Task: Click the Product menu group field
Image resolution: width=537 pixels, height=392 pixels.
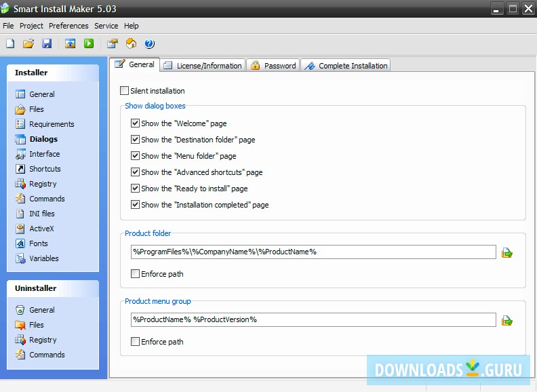Action: pos(313,319)
